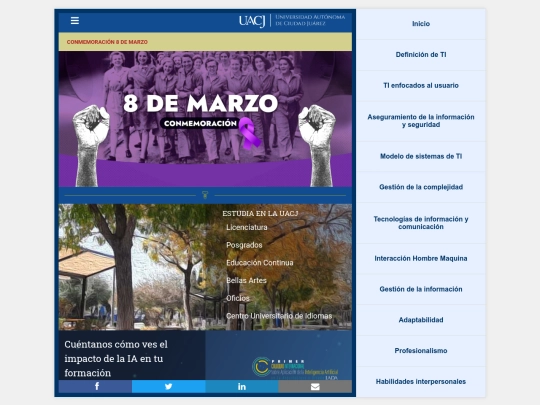Click the Primer Coloquio Inteligencia Artificial image
540x405 pixels.
pyautogui.click(x=279, y=355)
